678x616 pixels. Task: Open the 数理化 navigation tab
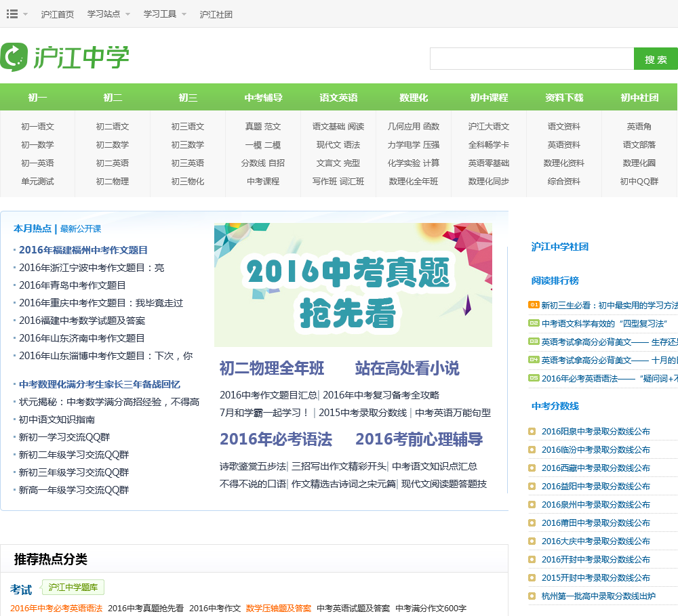tap(414, 98)
